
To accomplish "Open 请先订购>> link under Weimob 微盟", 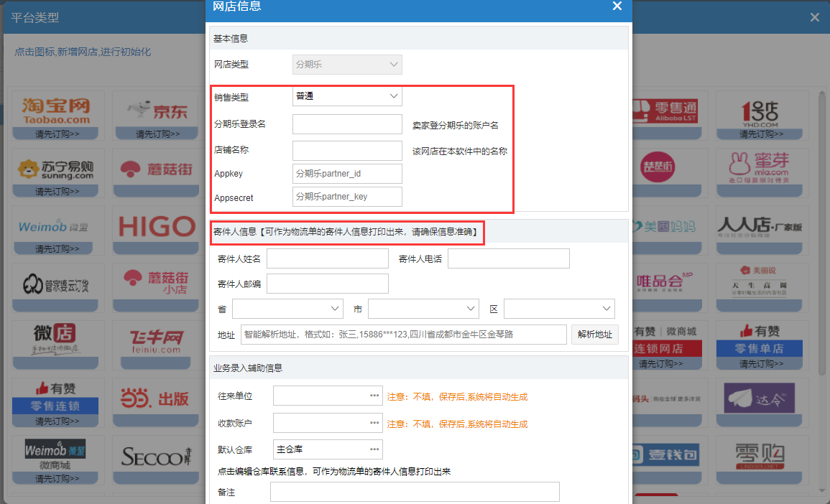I will click(x=57, y=249).
